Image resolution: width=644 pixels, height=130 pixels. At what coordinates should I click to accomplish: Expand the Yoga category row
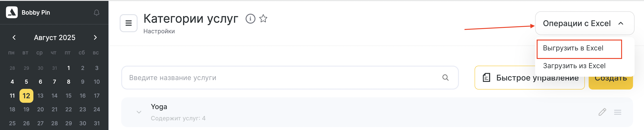139,112
